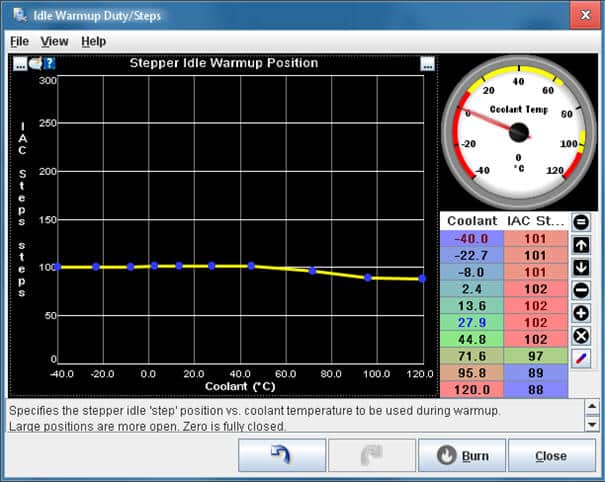Click the minus circle subtract button
This screenshot has width=605, height=482.
580,291
